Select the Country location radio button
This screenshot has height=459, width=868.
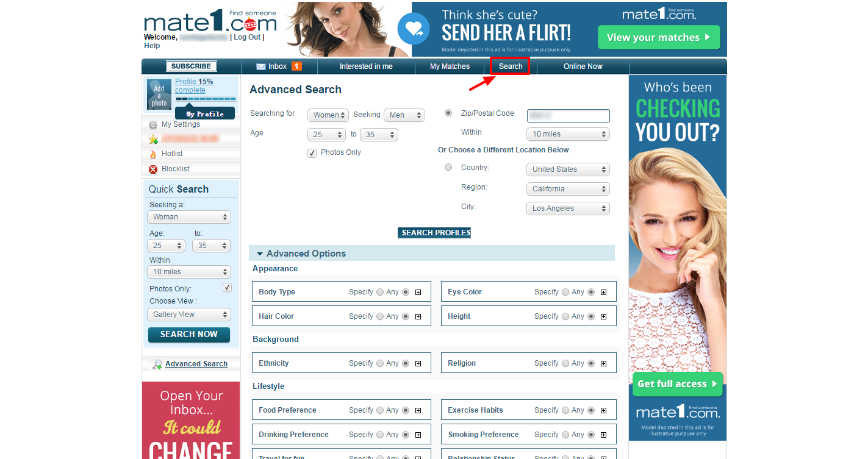click(448, 167)
